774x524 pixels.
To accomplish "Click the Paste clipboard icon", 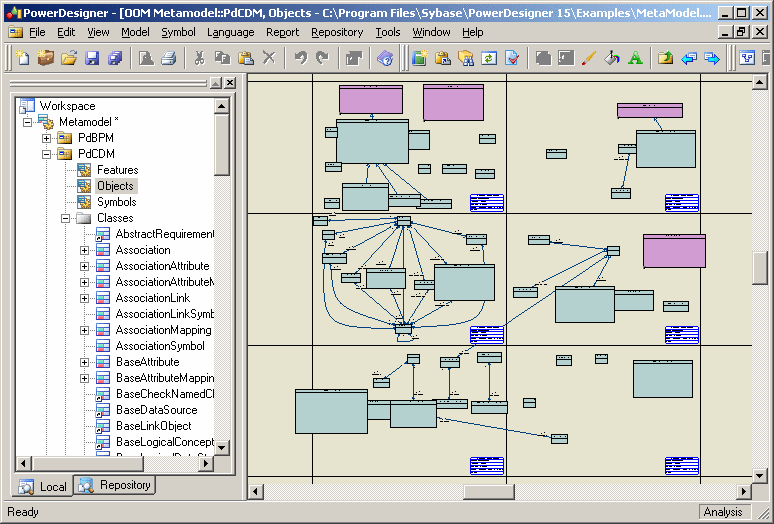I will coord(246,58).
